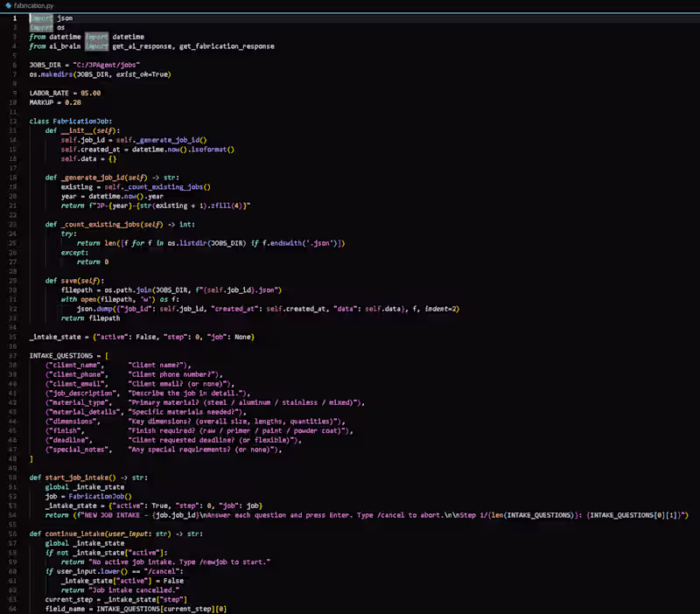Viewport: 700px width, 614px height.
Task: Click the LABOR_RATE value 85.00
Action: (91, 94)
